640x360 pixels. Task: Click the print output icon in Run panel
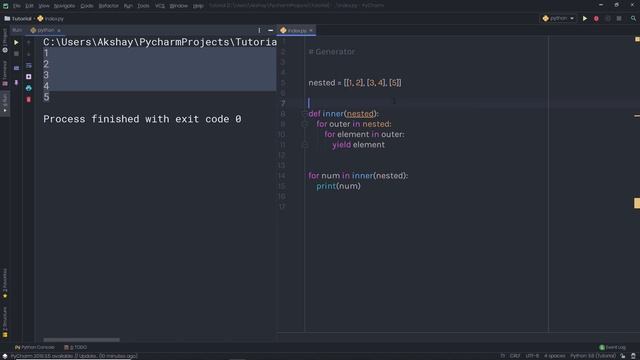click(29, 88)
